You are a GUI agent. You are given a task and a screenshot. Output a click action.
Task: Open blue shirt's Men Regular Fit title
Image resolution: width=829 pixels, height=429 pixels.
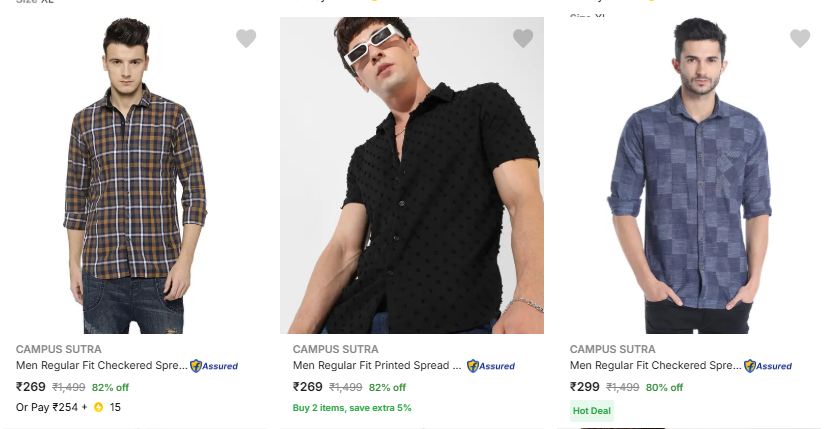[655, 366]
